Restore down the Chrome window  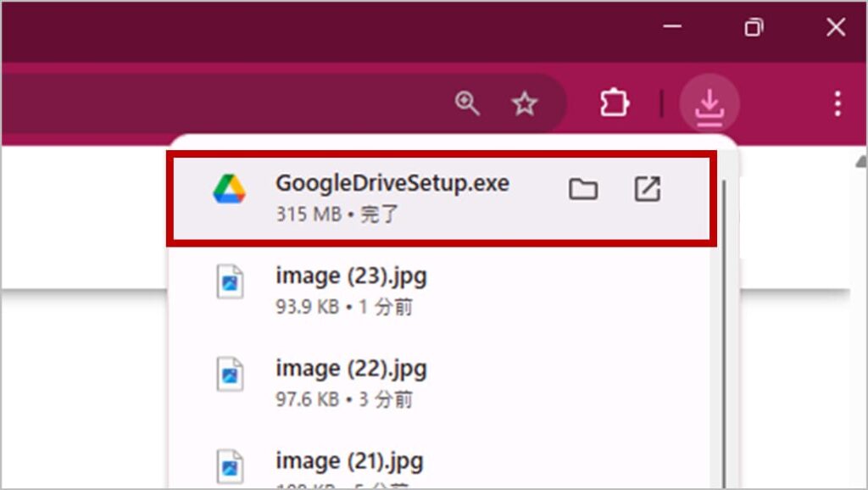[753, 27]
